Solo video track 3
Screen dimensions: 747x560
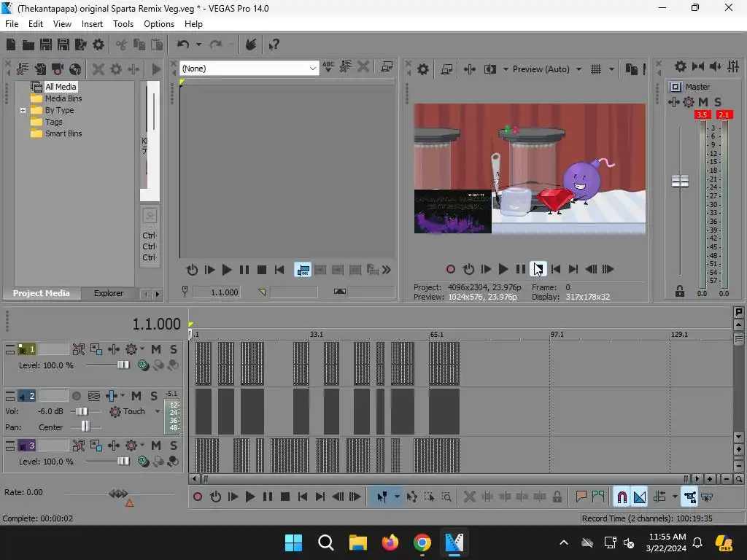coord(174,446)
